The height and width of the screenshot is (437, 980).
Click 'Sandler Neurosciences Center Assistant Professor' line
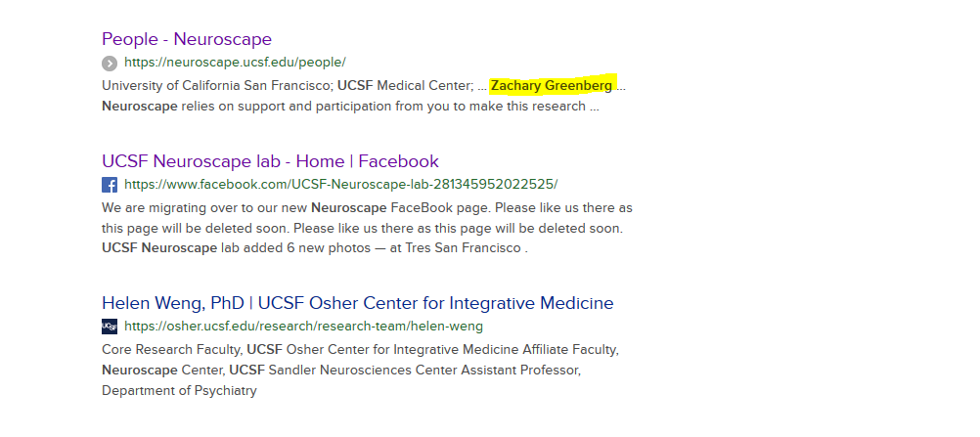click(341, 371)
